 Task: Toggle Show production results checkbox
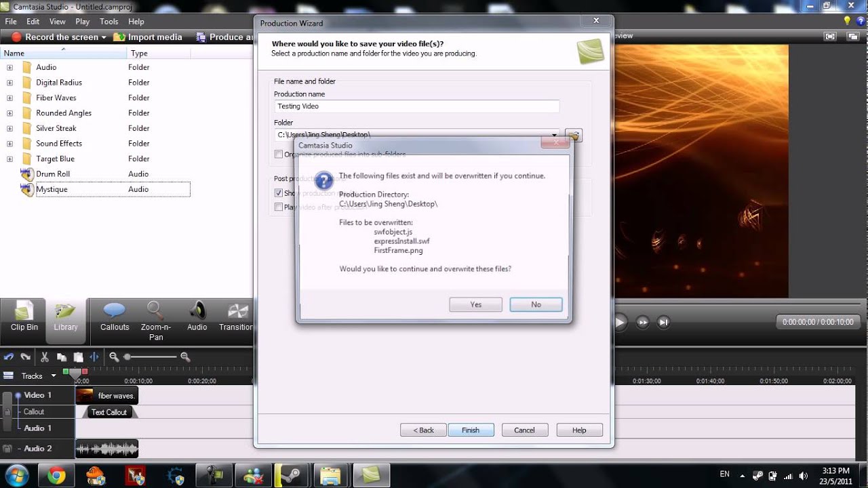[x=278, y=192]
